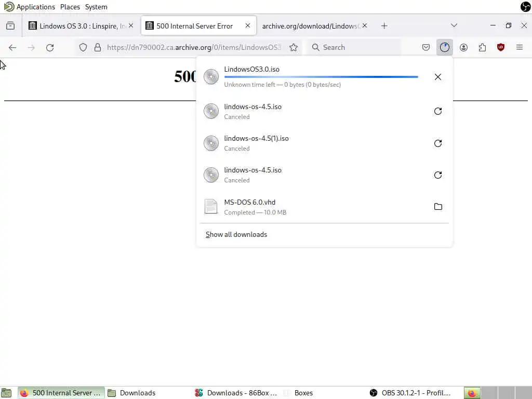Click the archive.org URL address bar
Screen dimensions: 532x399
(x=194, y=47)
